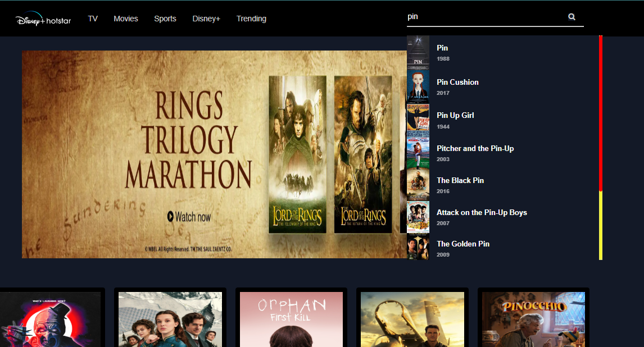Open the Trending section
This screenshot has width=644, height=347.
(x=251, y=19)
